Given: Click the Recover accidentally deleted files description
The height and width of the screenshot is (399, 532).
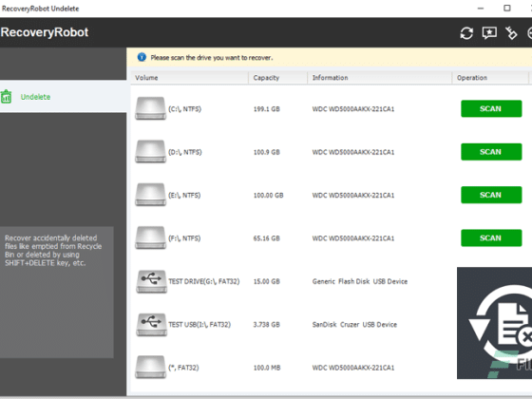Looking at the screenshot, I should pos(53,251).
